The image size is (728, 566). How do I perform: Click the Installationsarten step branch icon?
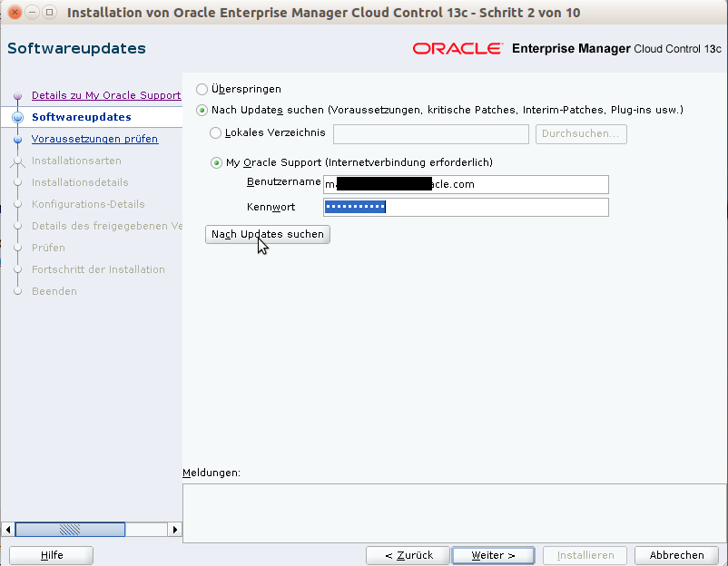click(x=17, y=161)
